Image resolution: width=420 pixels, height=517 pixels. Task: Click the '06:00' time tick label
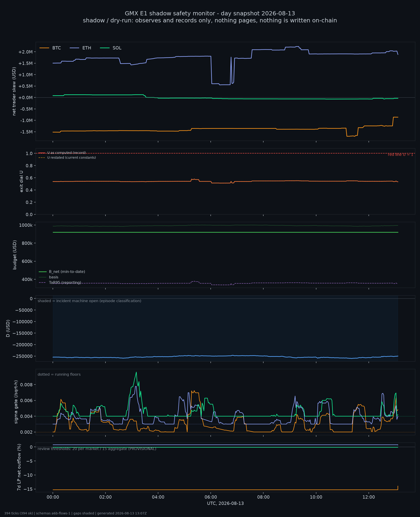(211, 497)
